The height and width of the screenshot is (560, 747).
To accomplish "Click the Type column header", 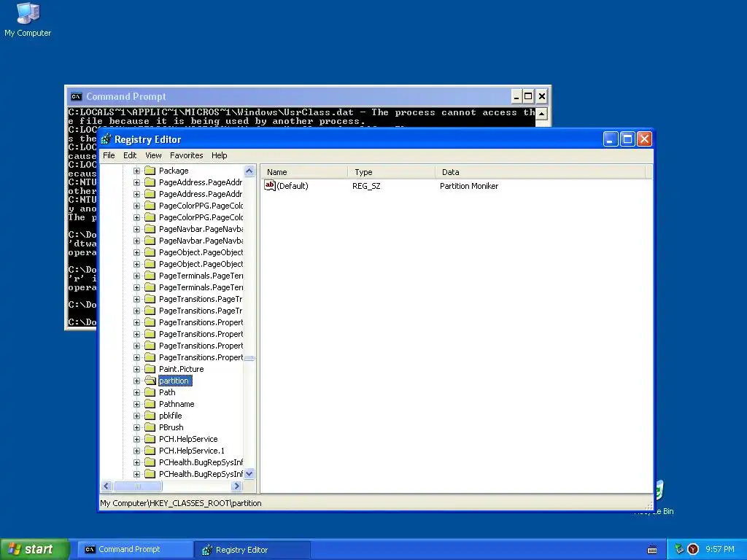I will 391,172.
